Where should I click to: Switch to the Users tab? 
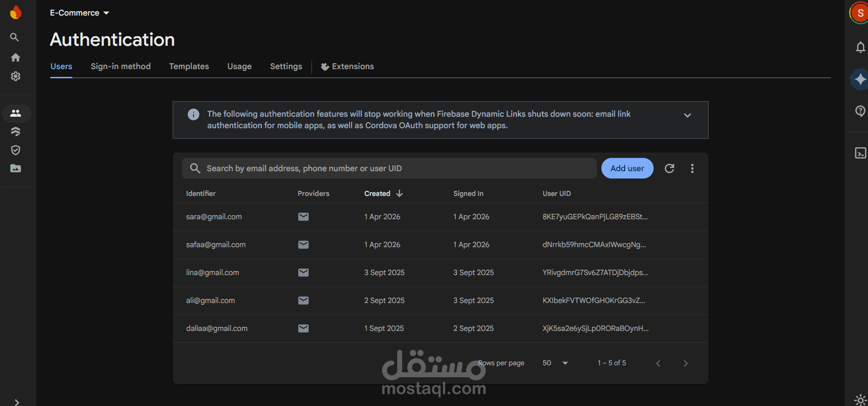tap(61, 66)
